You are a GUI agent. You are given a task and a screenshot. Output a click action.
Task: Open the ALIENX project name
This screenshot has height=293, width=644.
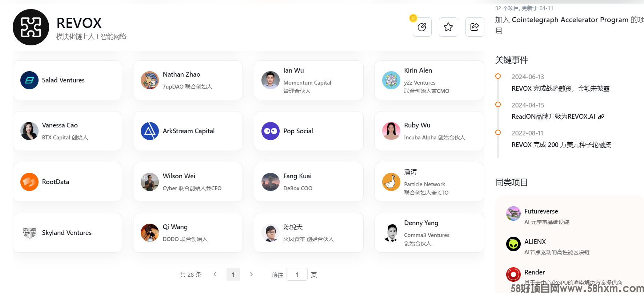535,242
